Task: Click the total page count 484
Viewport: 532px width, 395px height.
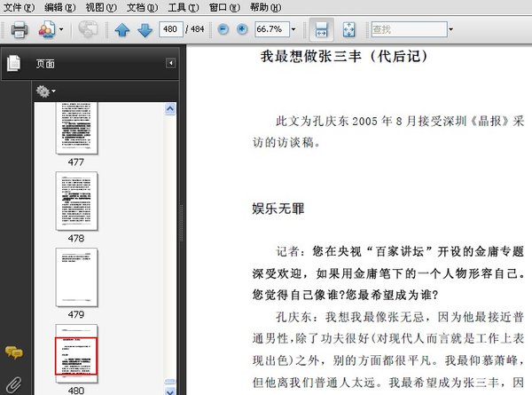Action: coord(198,29)
